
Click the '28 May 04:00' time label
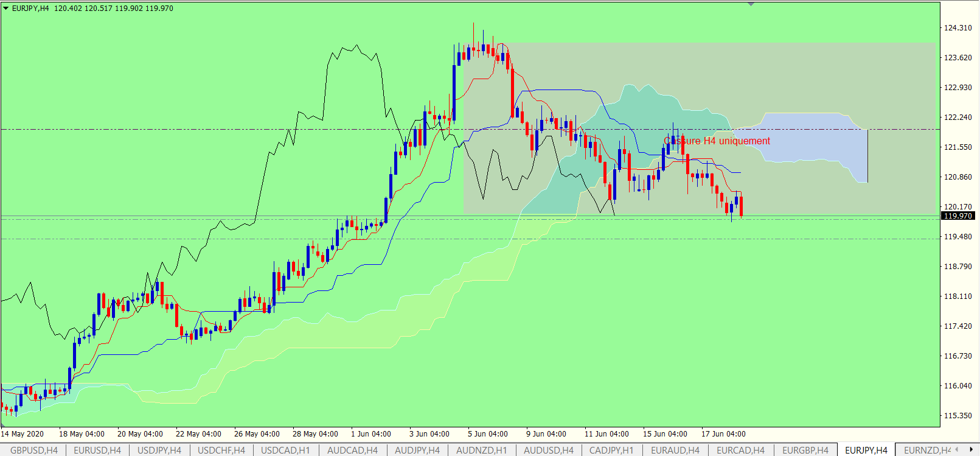point(315,434)
